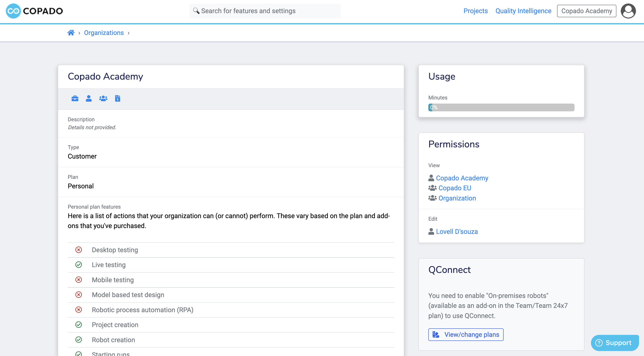
Task: Click the View/change plans button
Action: pyautogui.click(x=466, y=334)
